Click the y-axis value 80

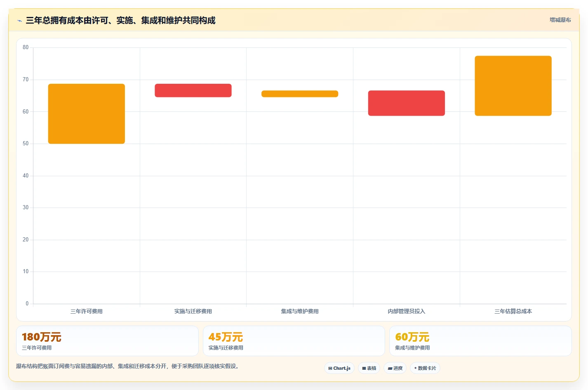26,47
